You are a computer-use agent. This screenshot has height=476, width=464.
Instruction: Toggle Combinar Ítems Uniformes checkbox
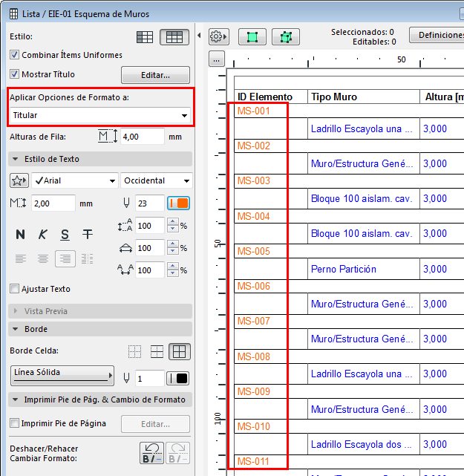(14, 55)
